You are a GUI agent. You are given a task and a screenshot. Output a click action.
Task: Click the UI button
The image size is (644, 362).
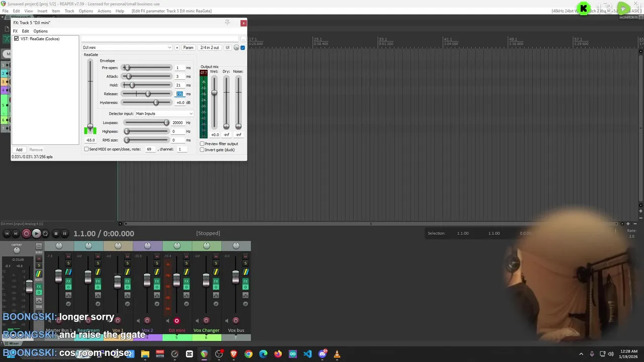227,48
